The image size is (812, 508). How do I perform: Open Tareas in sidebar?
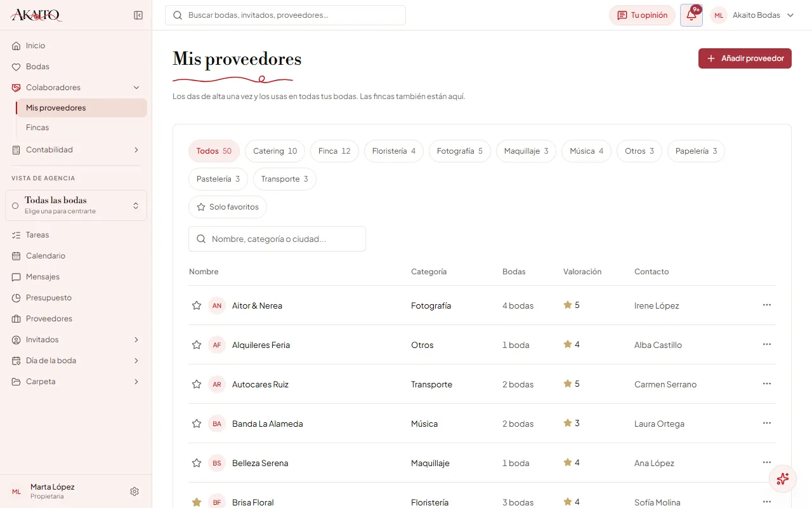tap(76, 235)
